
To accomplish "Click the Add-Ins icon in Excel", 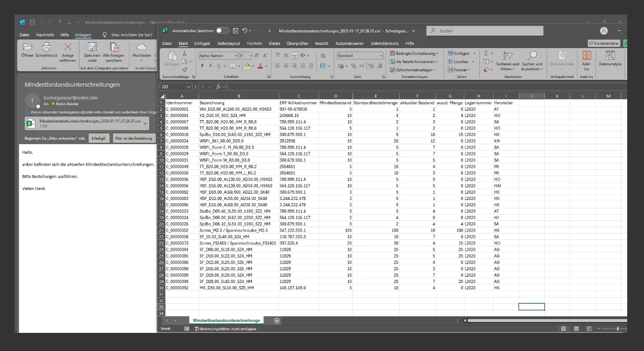I will tap(586, 56).
